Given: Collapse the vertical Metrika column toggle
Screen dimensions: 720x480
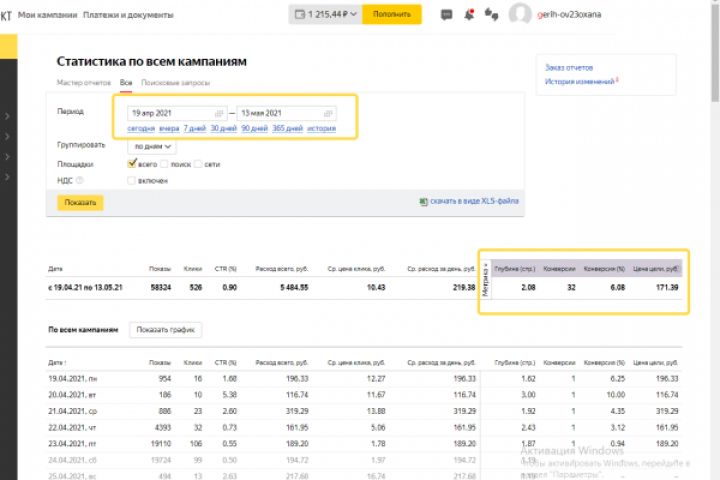Looking at the screenshot, I should tap(486, 280).
